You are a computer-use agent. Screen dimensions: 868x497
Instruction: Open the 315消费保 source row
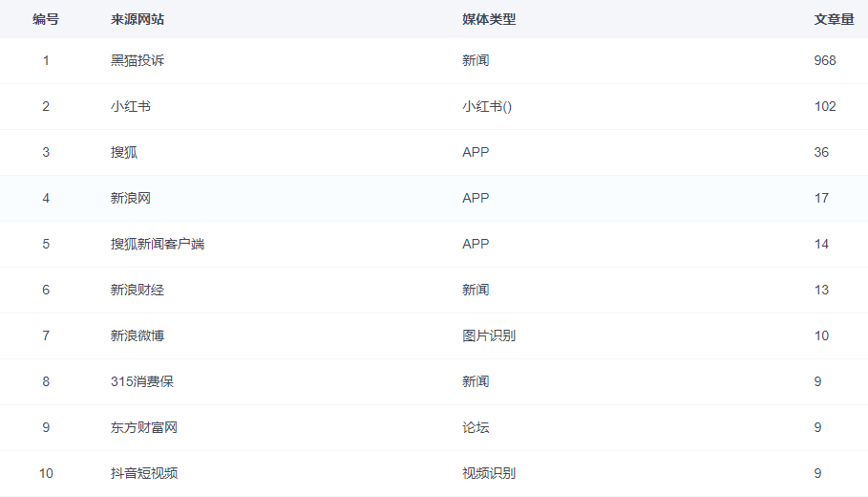pyautogui.click(x=141, y=381)
